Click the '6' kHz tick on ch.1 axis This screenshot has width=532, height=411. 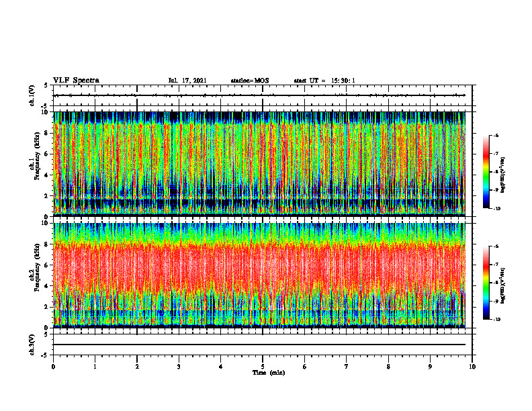click(47, 154)
